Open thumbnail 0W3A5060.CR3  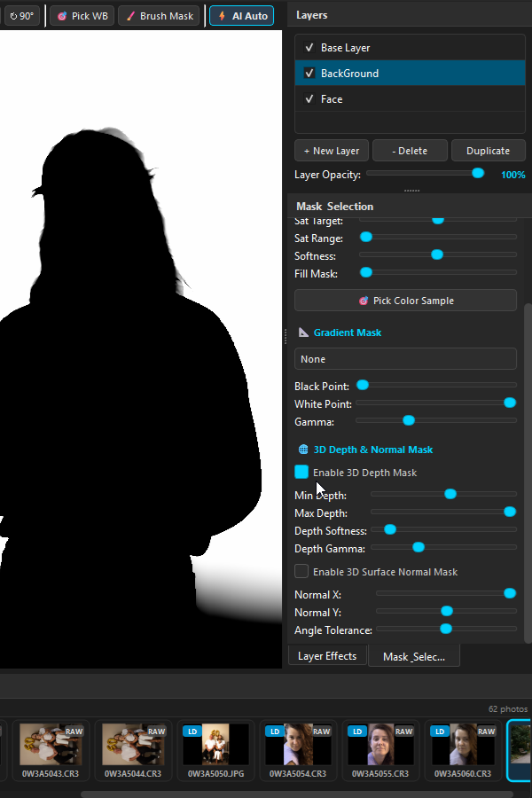tap(463, 750)
